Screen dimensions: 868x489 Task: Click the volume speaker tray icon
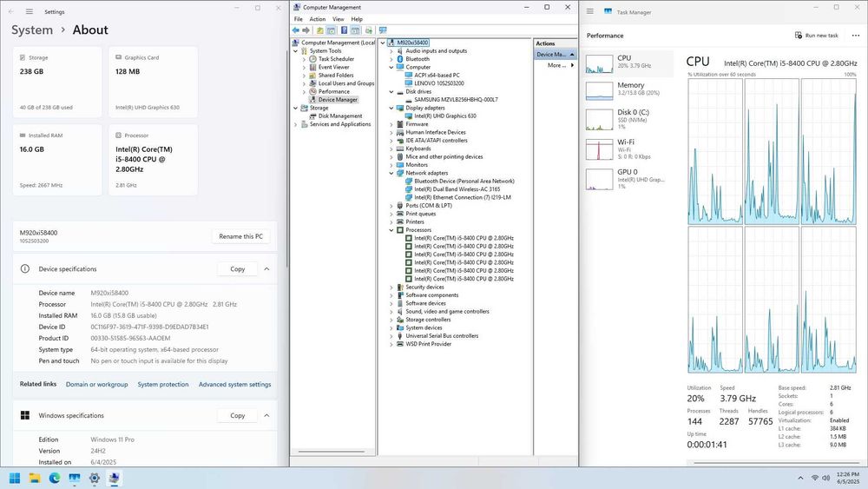[x=826, y=478]
